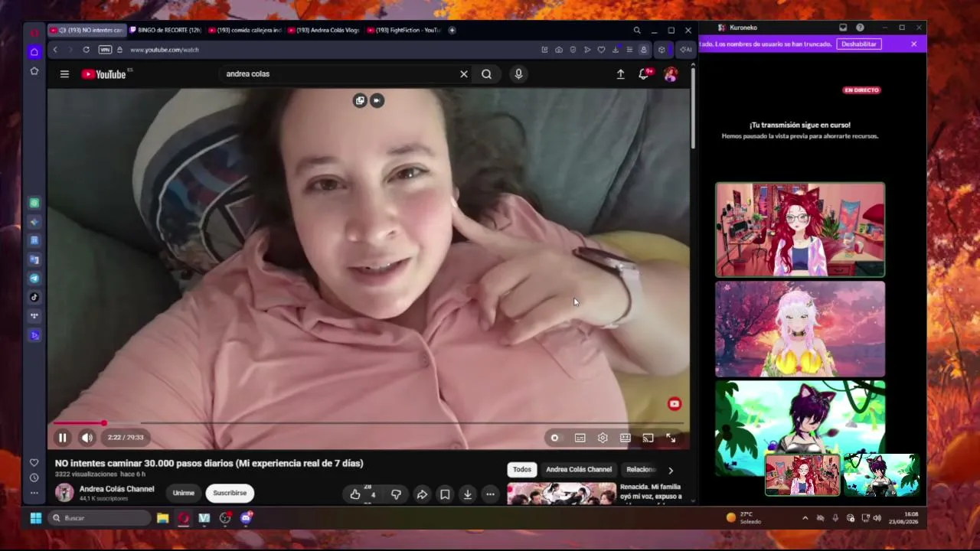The width and height of the screenshot is (980, 551).
Task: Search open tabs with browser magnifier
Action: click(637, 31)
